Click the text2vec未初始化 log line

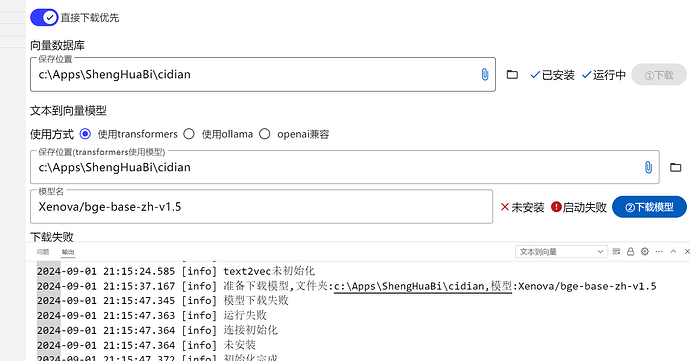pos(269,271)
